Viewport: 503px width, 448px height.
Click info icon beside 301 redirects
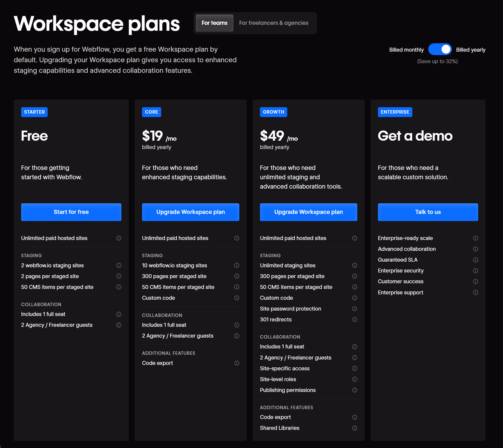pyautogui.click(x=354, y=319)
